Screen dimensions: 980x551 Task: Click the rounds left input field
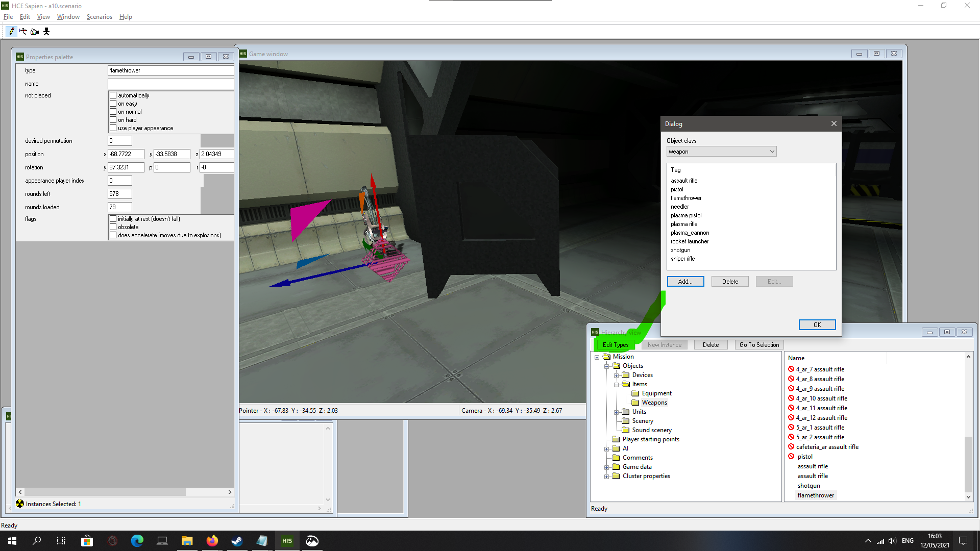[120, 194]
